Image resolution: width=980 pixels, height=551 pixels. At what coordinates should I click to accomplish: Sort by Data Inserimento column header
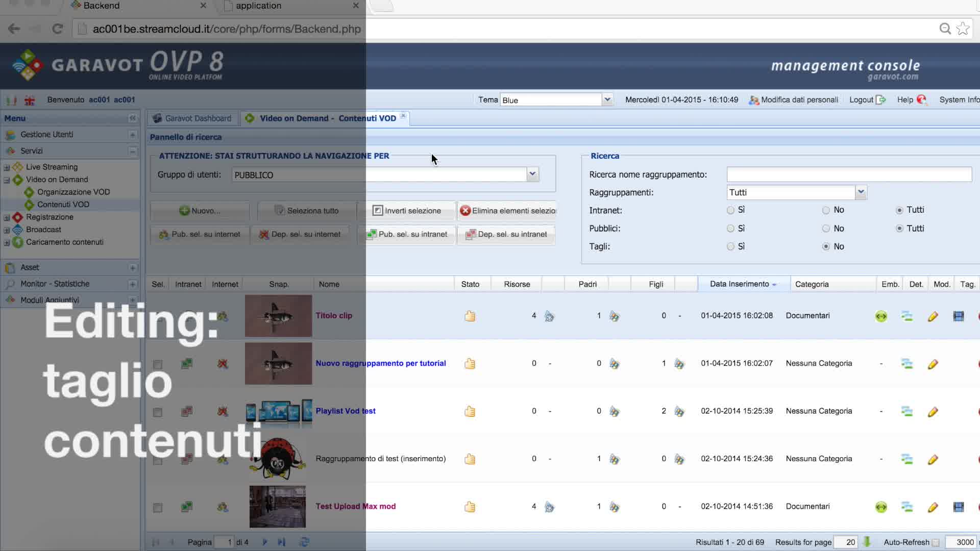[x=739, y=284]
